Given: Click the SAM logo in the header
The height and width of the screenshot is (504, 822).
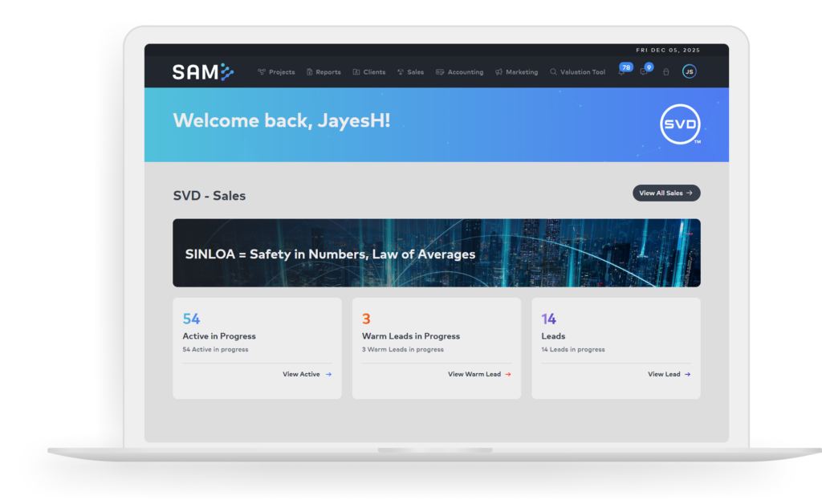Looking at the screenshot, I should (x=203, y=71).
